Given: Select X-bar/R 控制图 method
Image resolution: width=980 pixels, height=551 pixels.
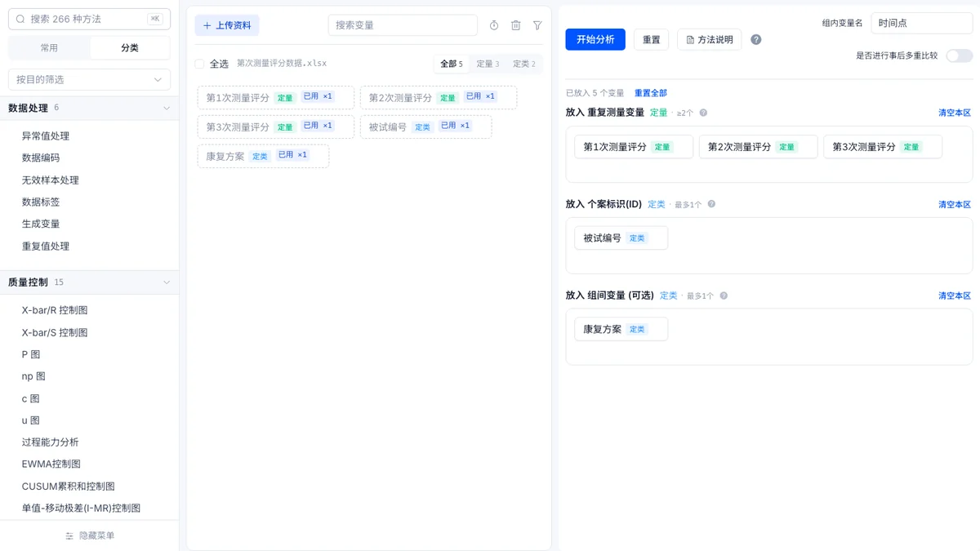Looking at the screenshot, I should point(55,311).
